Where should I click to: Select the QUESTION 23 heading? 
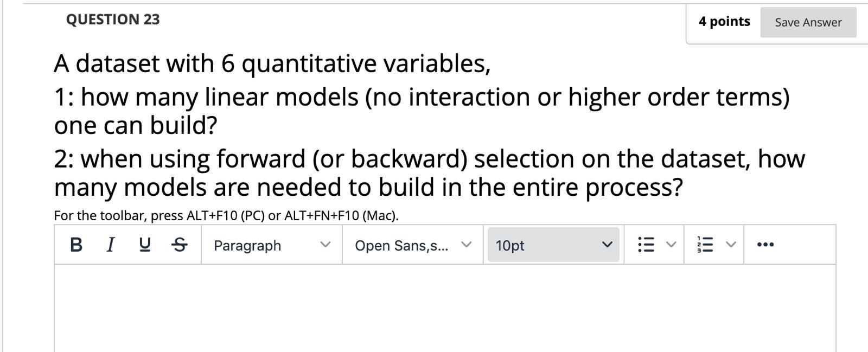pyautogui.click(x=113, y=20)
